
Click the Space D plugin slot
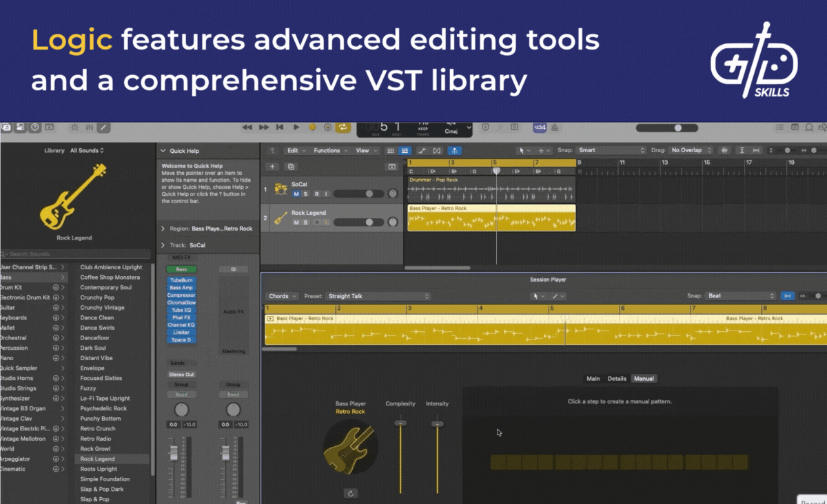(x=181, y=340)
